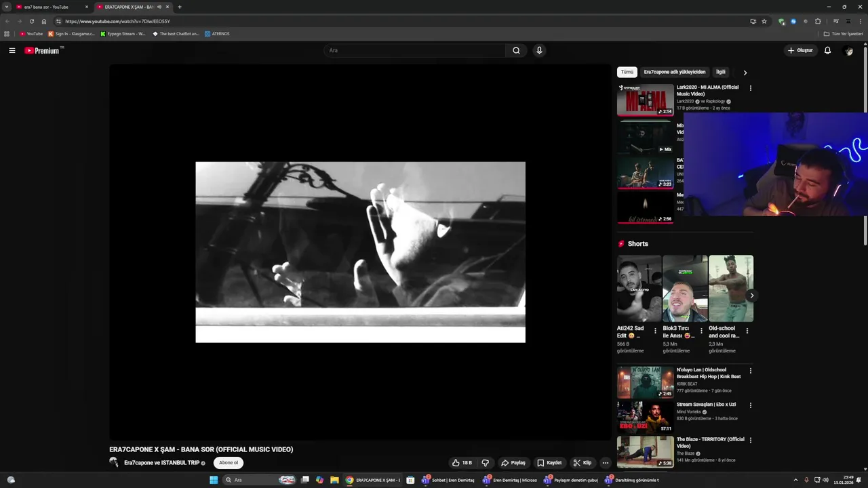The width and height of the screenshot is (868, 488).
Task: Open the YouTube guide hamburger menu
Action: [12, 50]
